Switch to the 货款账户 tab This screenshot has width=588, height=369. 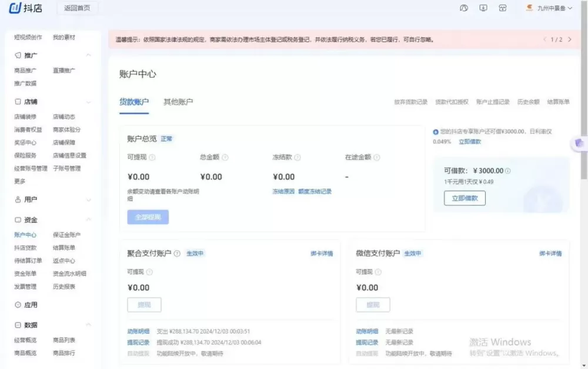134,102
